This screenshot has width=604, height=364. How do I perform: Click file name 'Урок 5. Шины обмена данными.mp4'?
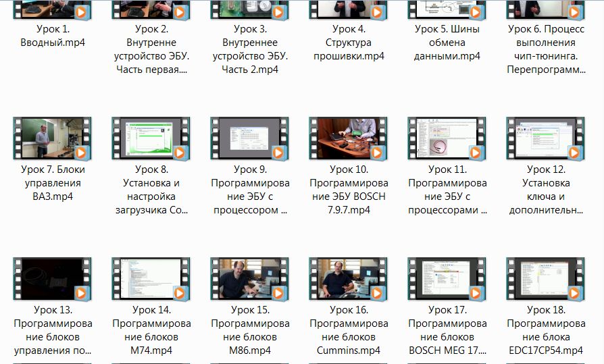pyautogui.click(x=447, y=43)
